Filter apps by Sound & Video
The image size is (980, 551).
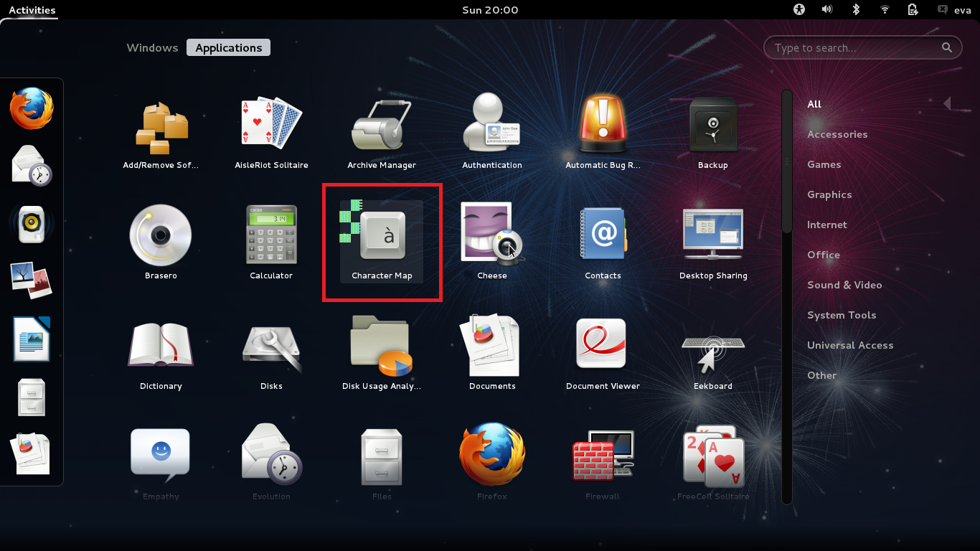point(844,285)
